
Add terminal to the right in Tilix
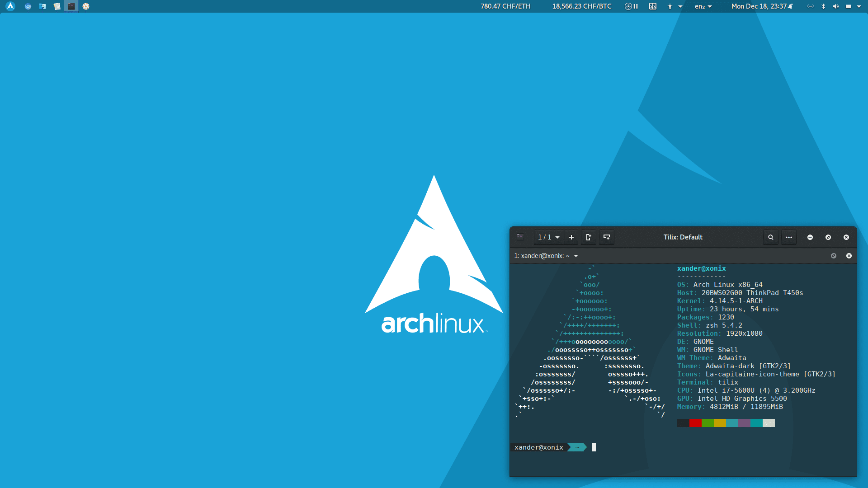click(x=589, y=237)
